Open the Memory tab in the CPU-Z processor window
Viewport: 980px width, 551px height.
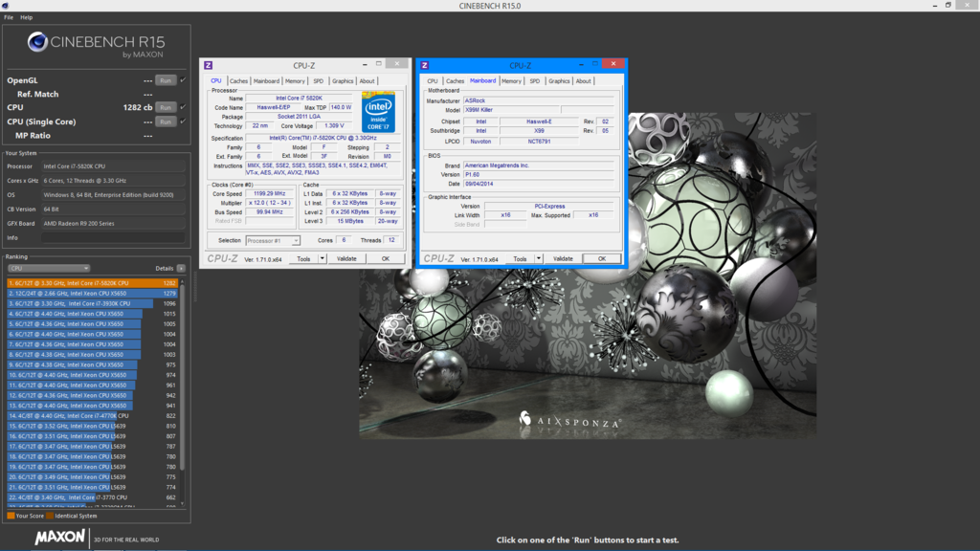click(x=295, y=81)
